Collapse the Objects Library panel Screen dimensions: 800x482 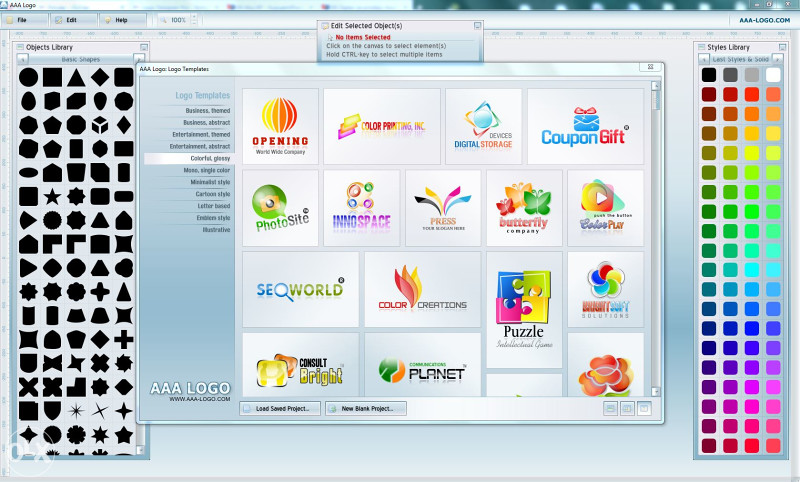point(144,47)
